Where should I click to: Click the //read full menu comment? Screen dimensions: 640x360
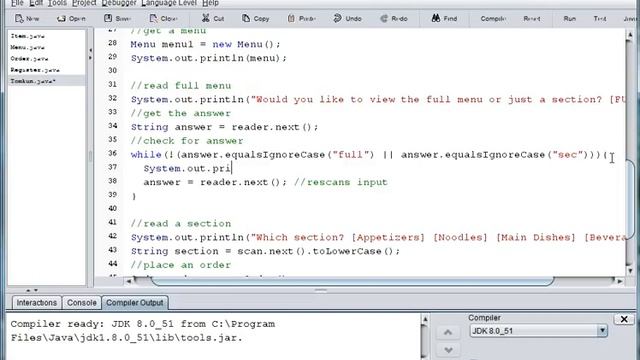181,86
